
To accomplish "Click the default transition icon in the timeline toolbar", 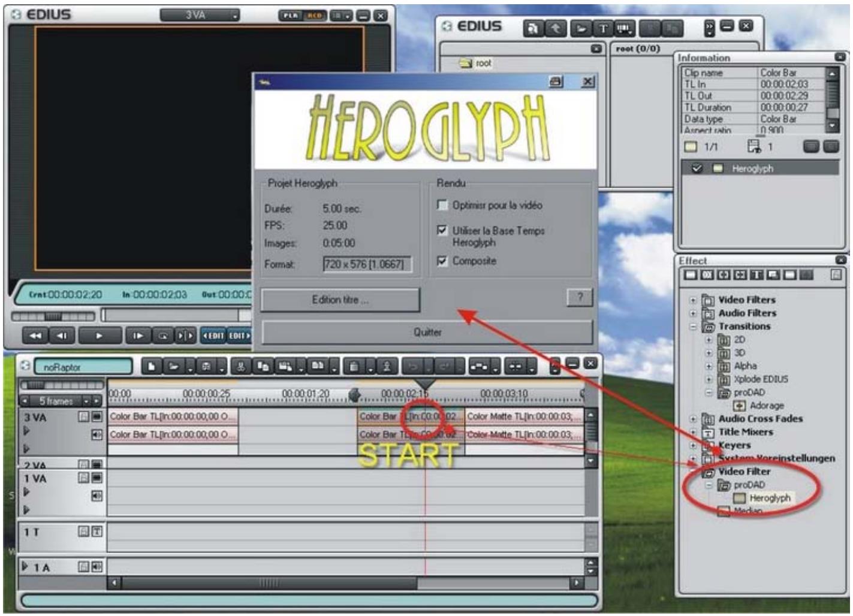I will click(514, 366).
